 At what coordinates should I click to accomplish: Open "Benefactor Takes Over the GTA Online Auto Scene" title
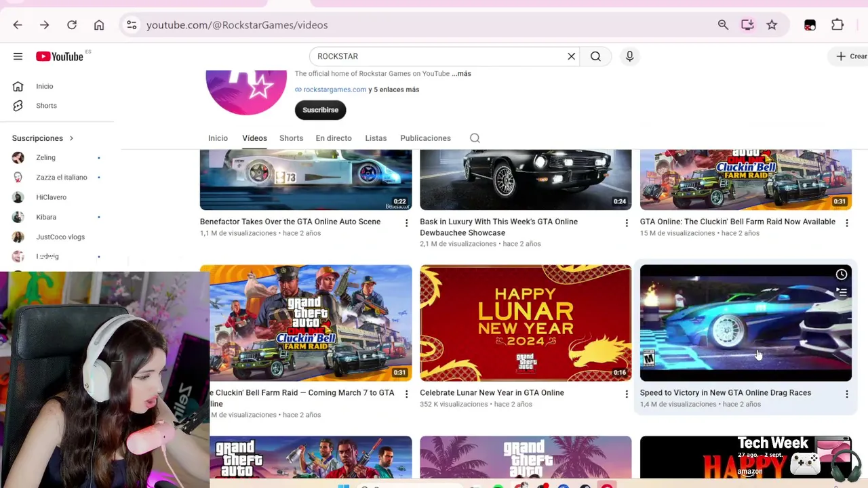290,222
